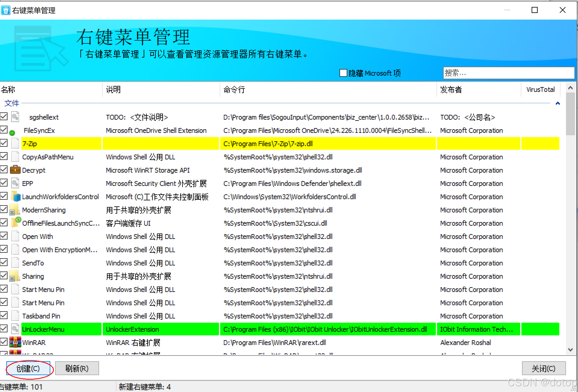Screen dimensions: 578x392
Task: Click the scrollbar up arrow
Action: click(x=570, y=88)
